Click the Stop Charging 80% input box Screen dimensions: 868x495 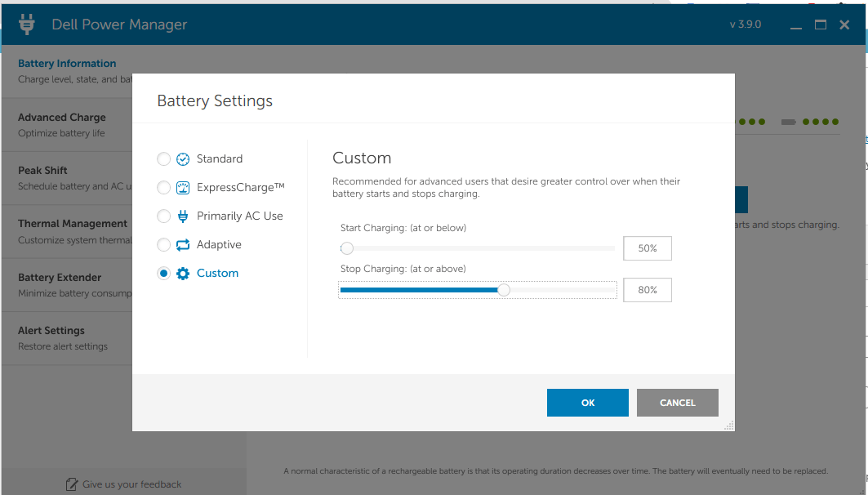(648, 290)
